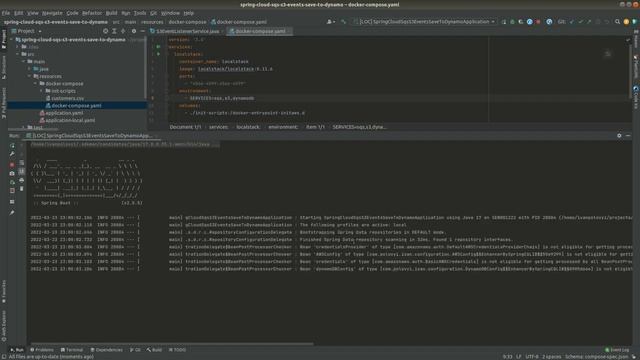Clear console with trash icon
Viewport: 640px width, 360px height.
point(22,189)
